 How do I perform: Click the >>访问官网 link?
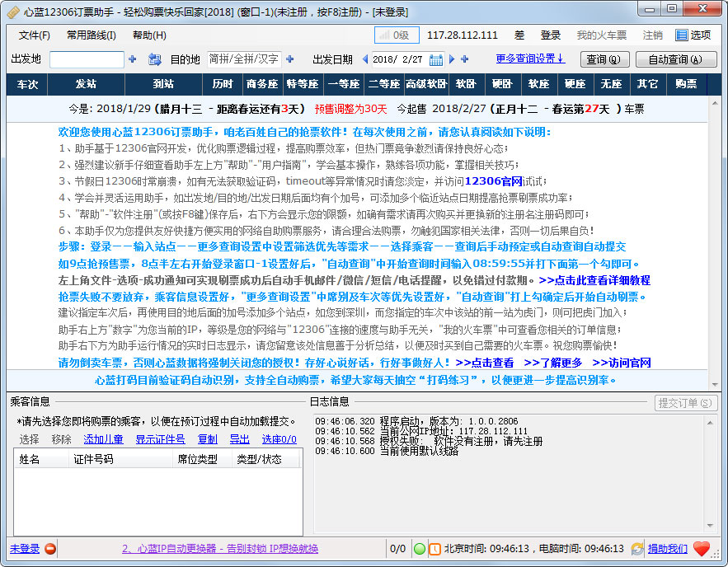(x=622, y=363)
